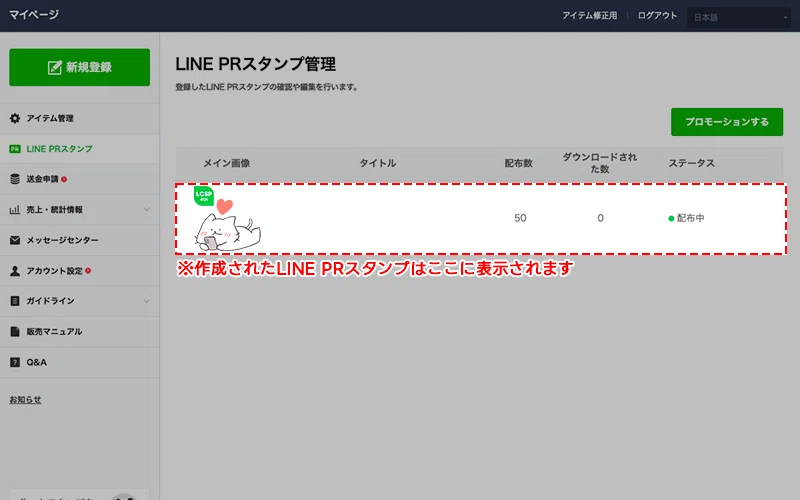Click the メッセージセンター envelope icon
The width and height of the screenshot is (800, 500).
pos(15,240)
